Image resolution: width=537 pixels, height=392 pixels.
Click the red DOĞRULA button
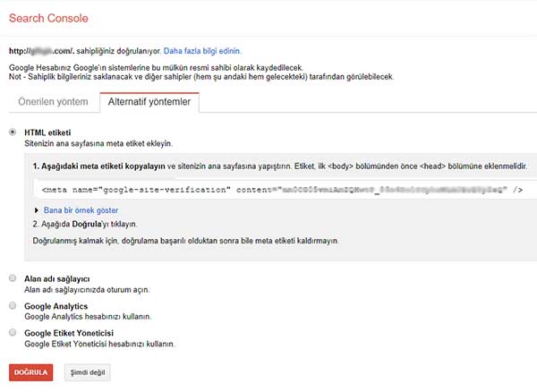tap(30, 372)
